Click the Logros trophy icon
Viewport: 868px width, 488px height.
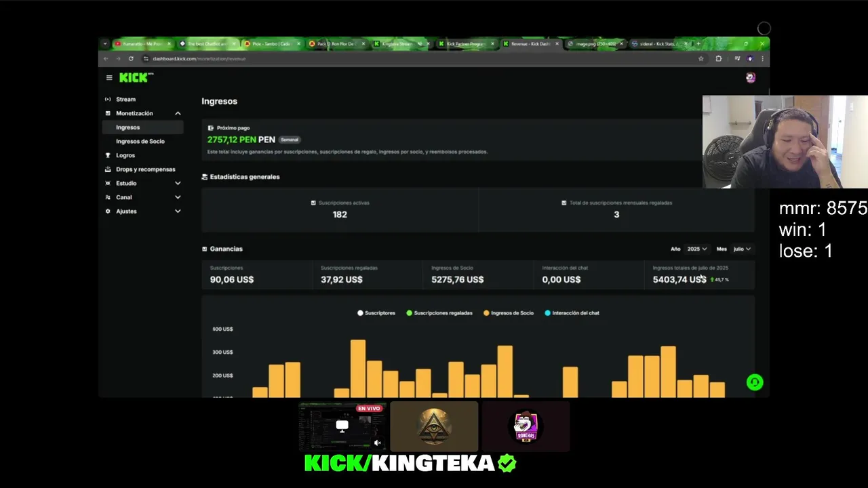point(108,155)
